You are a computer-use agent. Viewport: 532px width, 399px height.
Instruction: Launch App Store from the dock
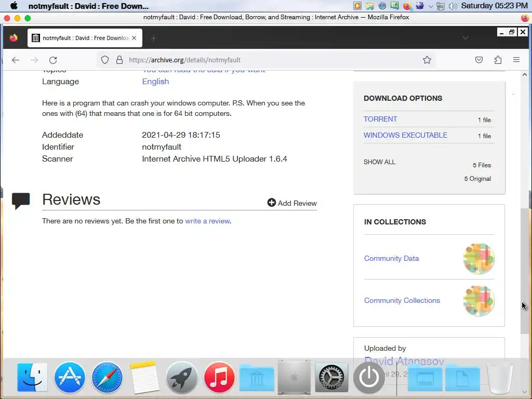pyautogui.click(x=70, y=377)
